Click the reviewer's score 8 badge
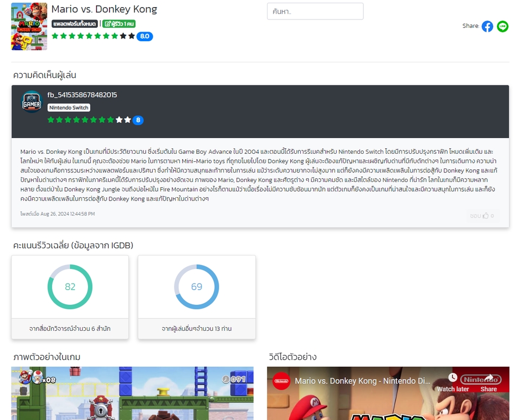522x420 pixels. coord(138,120)
